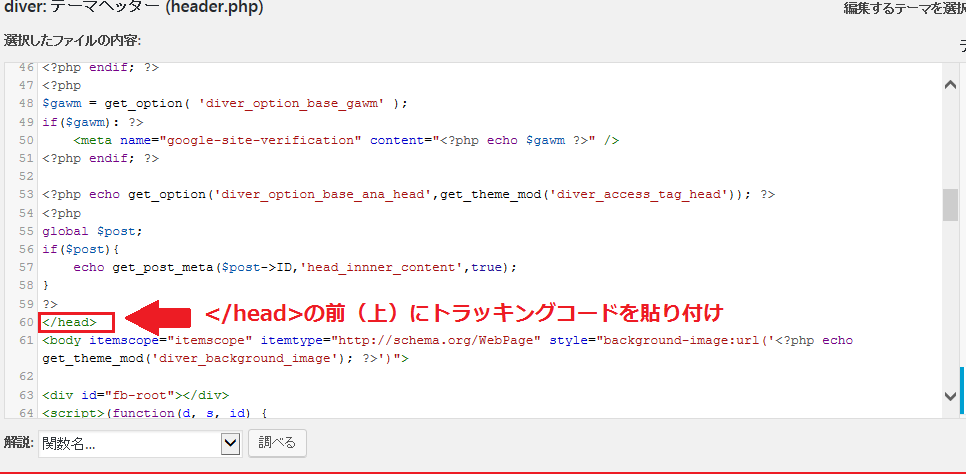Click the code editor's scroll down arrow

[x=950, y=395]
